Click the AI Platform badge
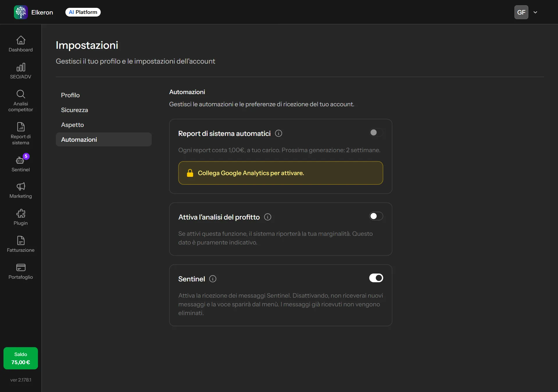Screen dimensions: 558x392 (x=83, y=12)
